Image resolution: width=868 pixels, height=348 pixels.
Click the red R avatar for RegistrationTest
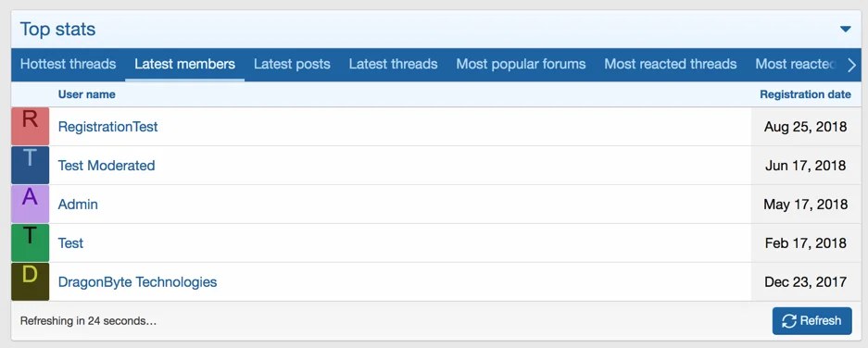(x=30, y=126)
